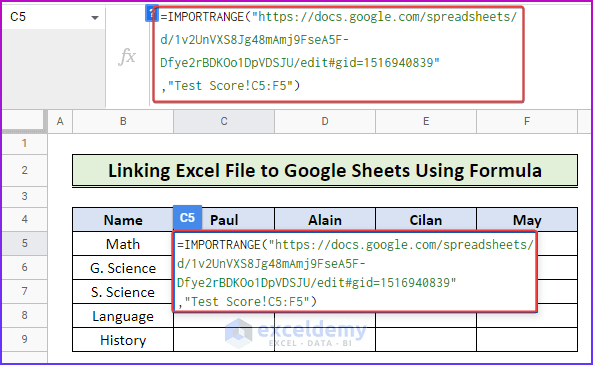Screen dimensions: 593x365
Task: Click the empty History row cell under Paul
Action: point(224,340)
